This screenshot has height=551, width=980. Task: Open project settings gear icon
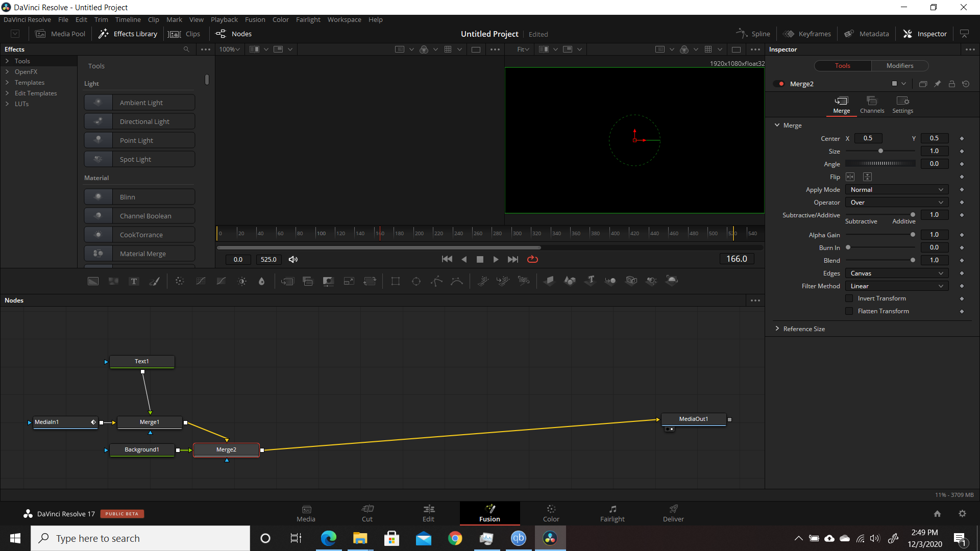click(x=962, y=514)
